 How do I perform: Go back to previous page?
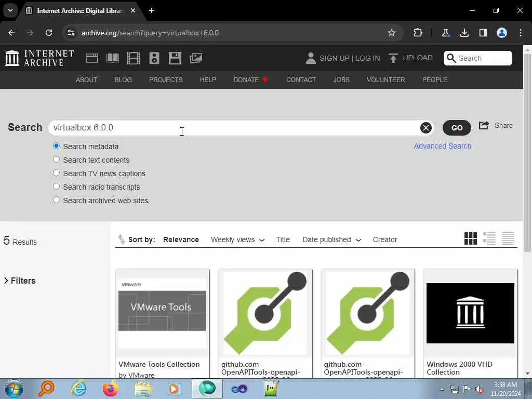11,33
